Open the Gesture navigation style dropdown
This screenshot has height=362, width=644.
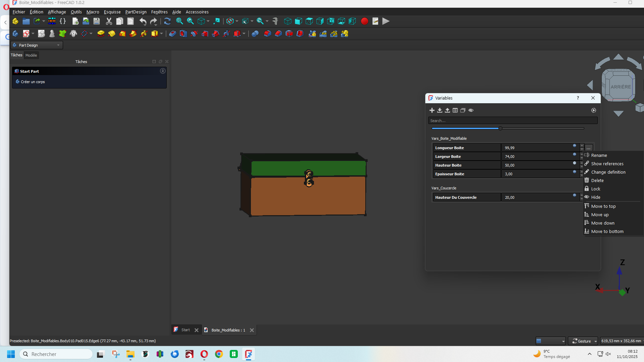point(584,341)
